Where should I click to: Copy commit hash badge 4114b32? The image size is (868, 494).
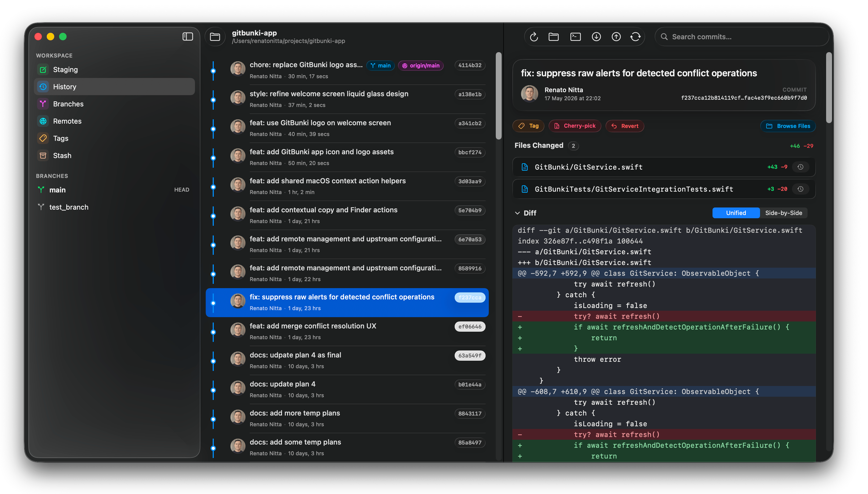coord(470,65)
